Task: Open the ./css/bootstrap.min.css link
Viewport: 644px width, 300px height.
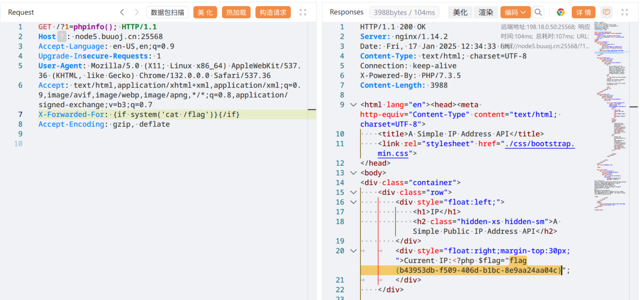Action: coord(540,144)
